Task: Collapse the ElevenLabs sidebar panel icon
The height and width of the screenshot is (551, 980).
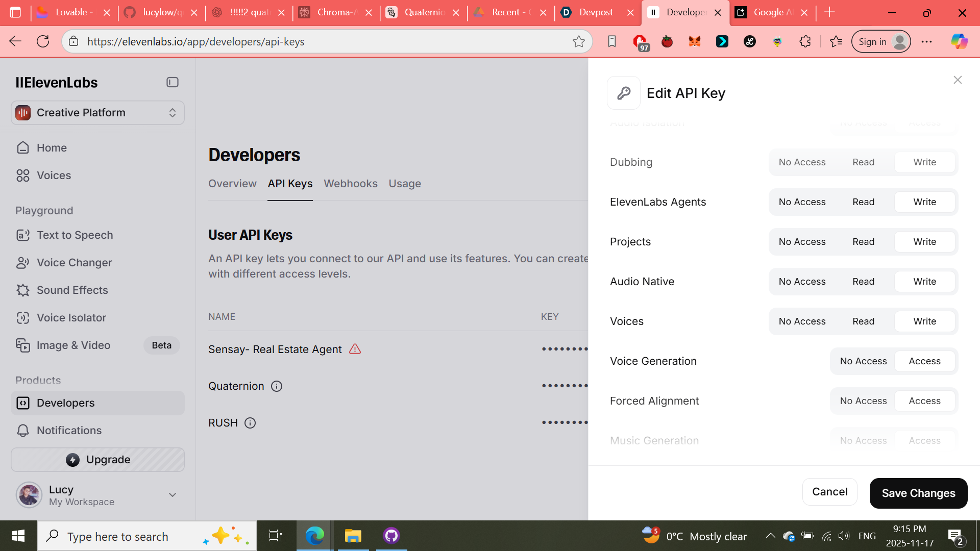Action: coord(172,82)
